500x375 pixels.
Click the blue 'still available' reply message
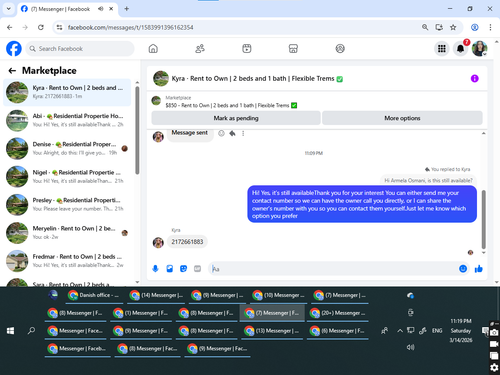coord(362,204)
